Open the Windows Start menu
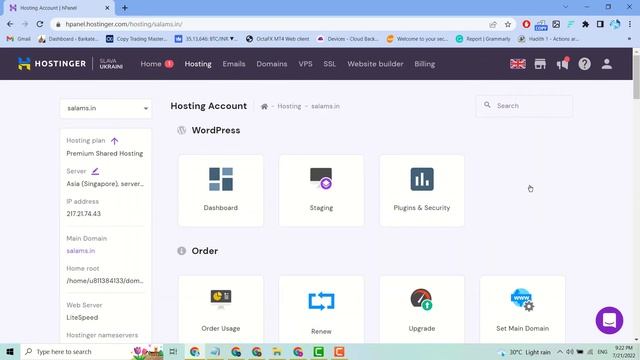Screen dimensions: 640x360 (10, 352)
